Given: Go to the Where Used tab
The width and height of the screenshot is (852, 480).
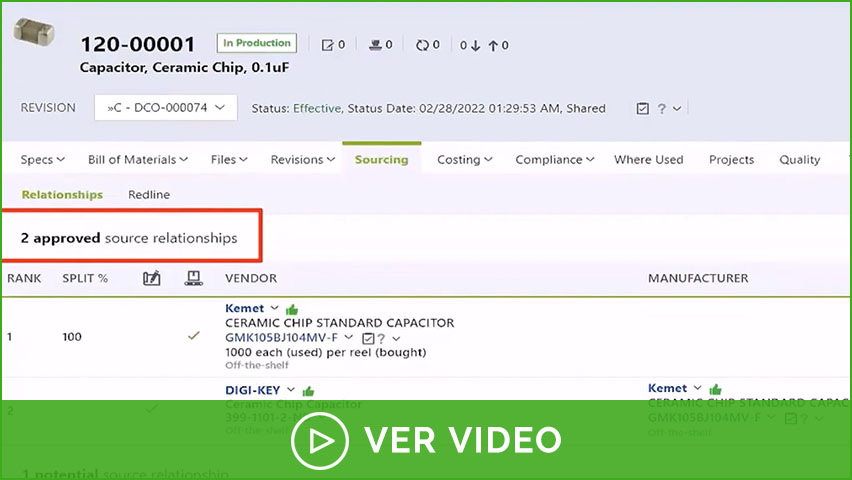Looking at the screenshot, I should (649, 160).
